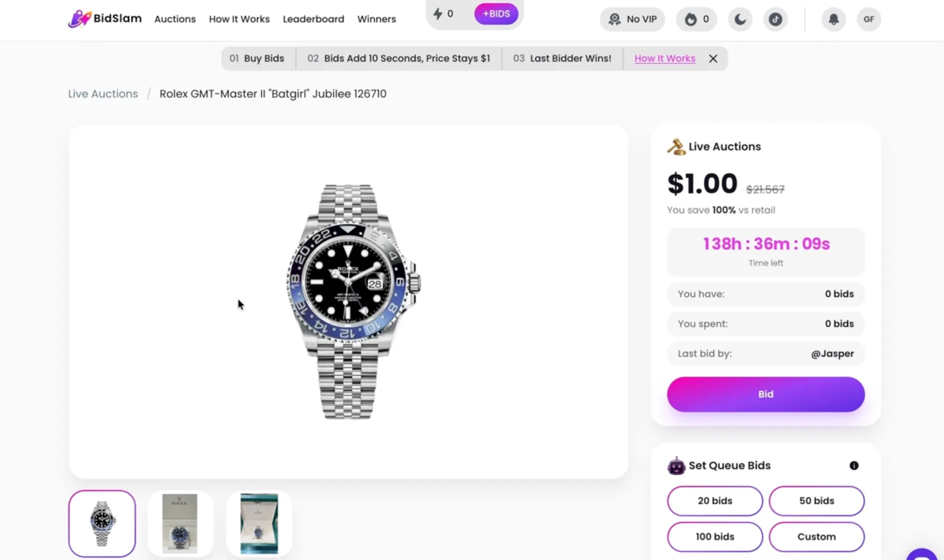This screenshot has width=944, height=560.
Task: Click the flame streak counter
Action: (697, 19)
